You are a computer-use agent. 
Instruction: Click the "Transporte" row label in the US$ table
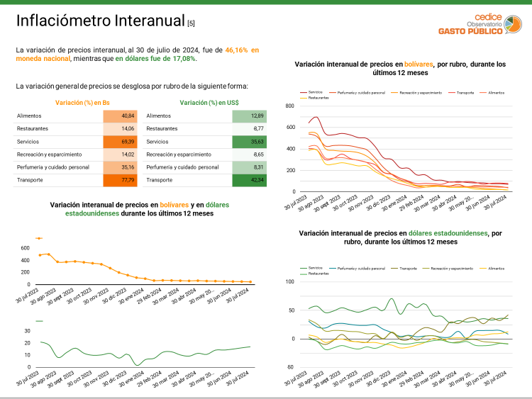point(159,180)
